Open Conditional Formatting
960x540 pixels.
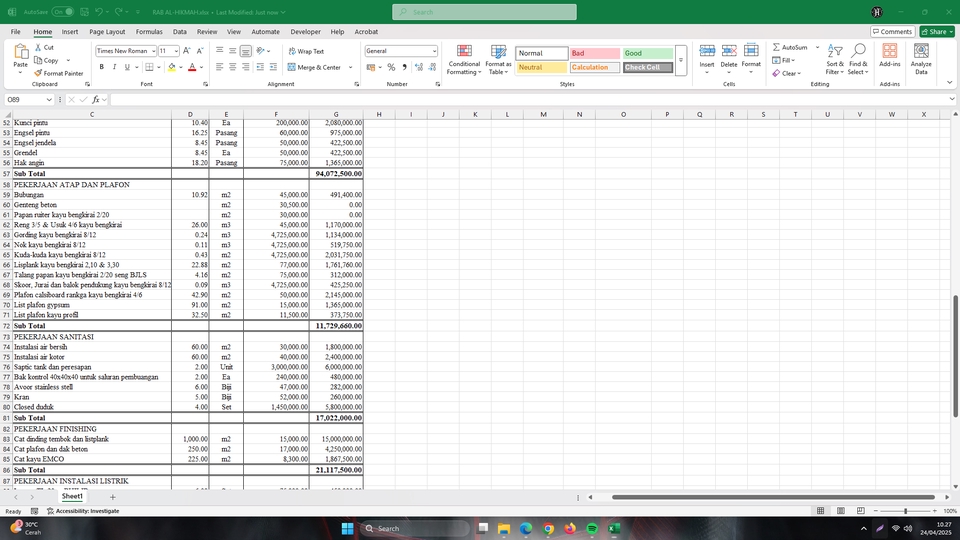tap(464, 59)
